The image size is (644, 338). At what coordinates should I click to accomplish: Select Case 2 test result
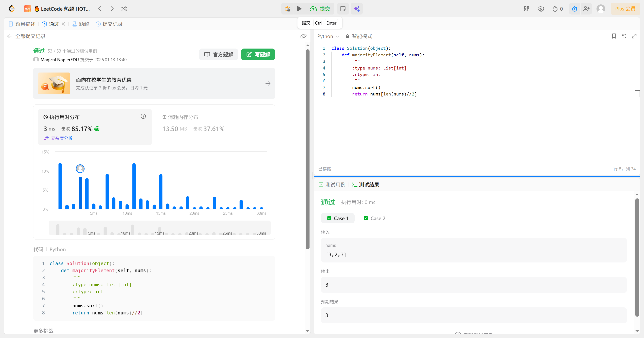click(x=374, y=218)
